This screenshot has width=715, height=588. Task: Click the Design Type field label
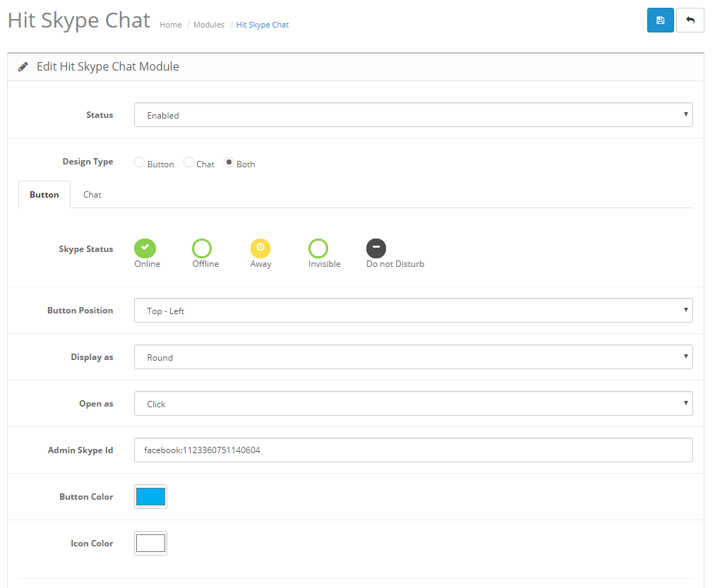tap(88, 162)
